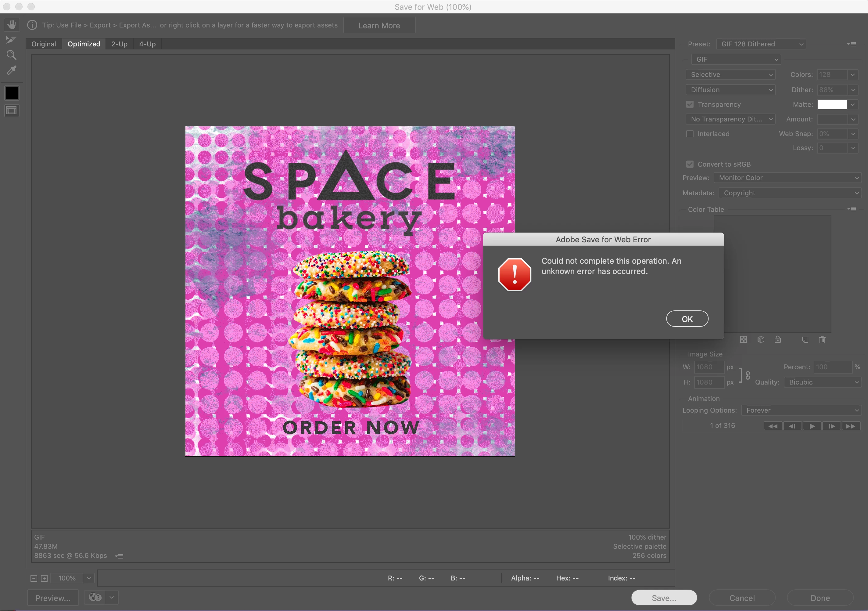The height and width of the screenshot is (611, 868).
Task: Select the Slice Select tool
Action: (x=11, y=40)
